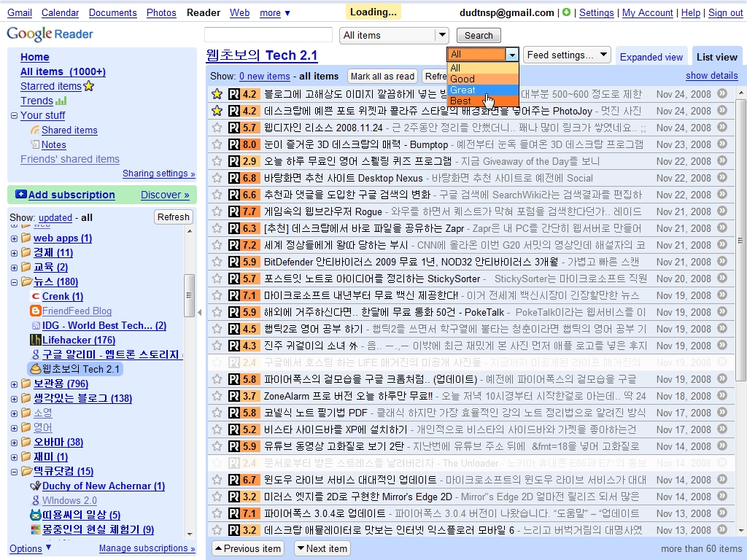Open the show details link
The height and width of the screenshot is (560, 747).
[x=712, y=75]
